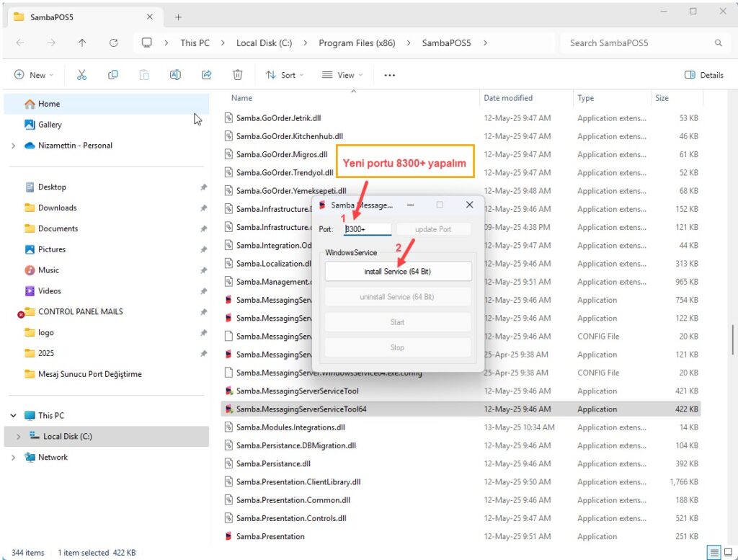This screenshot has height=560, width=738.
Task: Expand Nizamettin - Personal tree node
Action: 13,146
